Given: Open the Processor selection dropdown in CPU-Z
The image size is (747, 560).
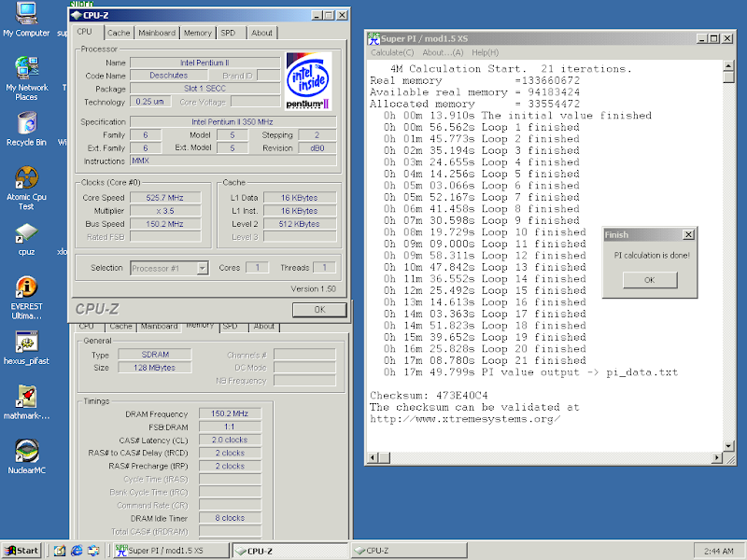Looking at the screenshot, I should pos(203,268).
